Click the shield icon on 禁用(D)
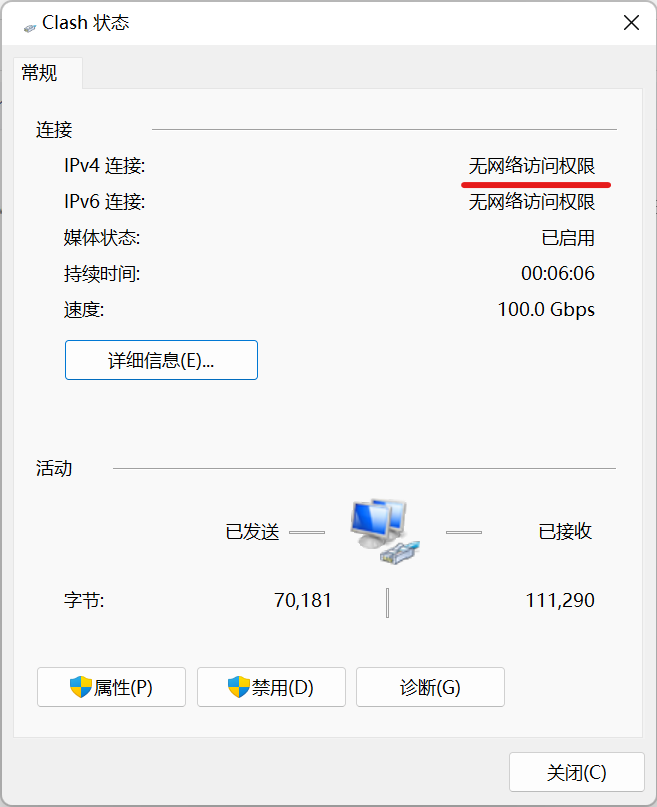This screenshot has width=657, height=807. [x=239, y=687]
